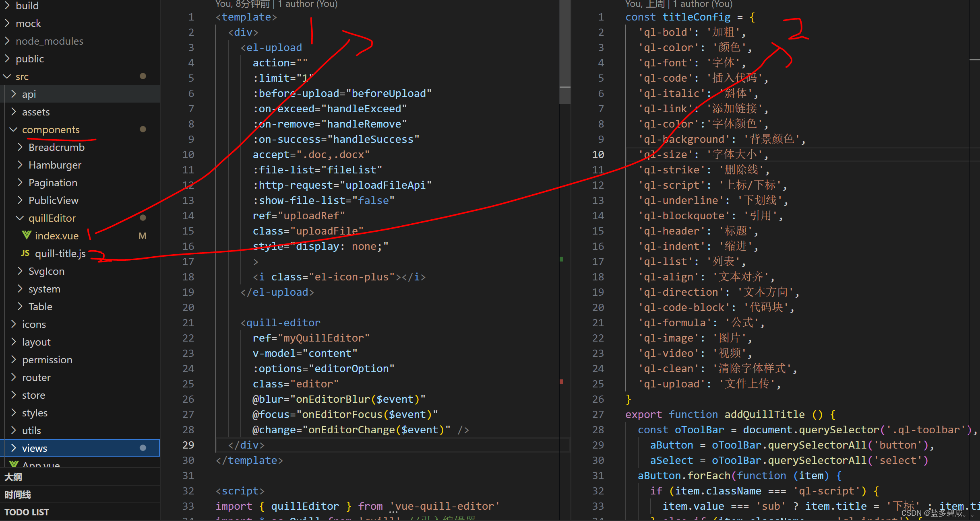Screen dimensions: 980x521
Task: Click the modified dot on src folder
Action: [x=143, y=76]
